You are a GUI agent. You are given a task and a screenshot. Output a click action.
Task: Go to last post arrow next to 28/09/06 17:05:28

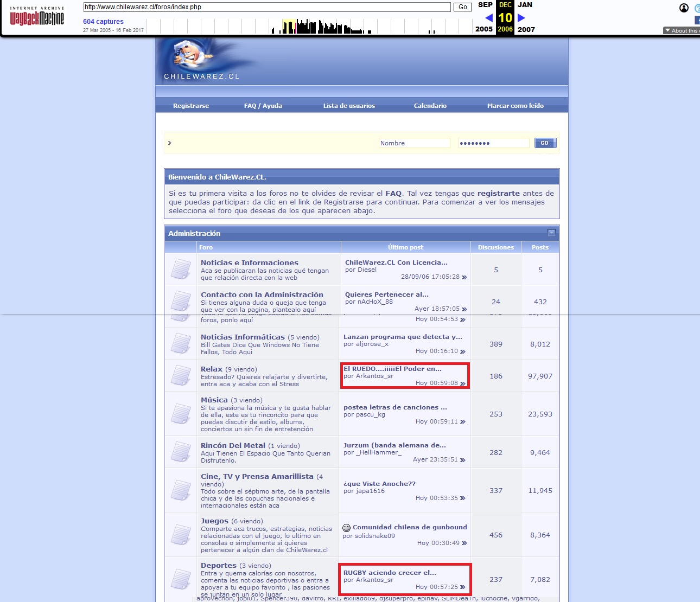tap(464, 277)
